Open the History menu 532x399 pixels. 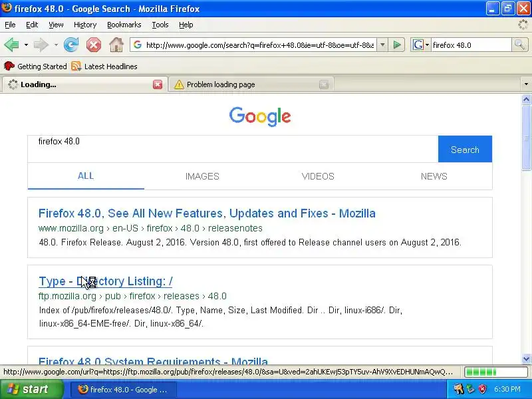coord(85,25)
